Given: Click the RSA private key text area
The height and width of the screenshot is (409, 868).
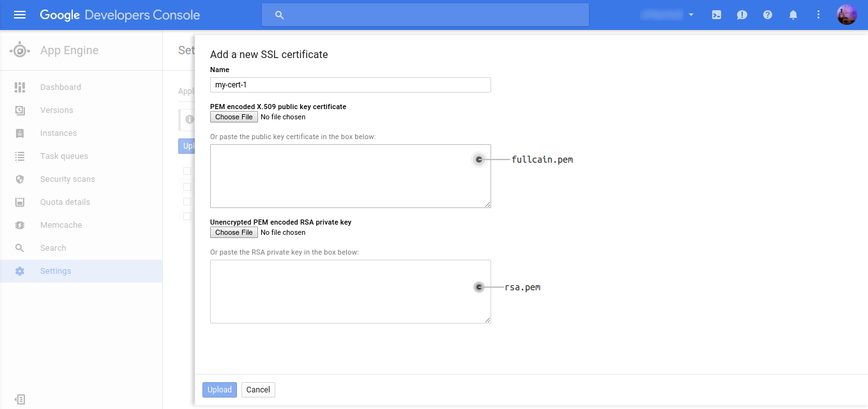Looking at the screenshot, I should (350, 292).
